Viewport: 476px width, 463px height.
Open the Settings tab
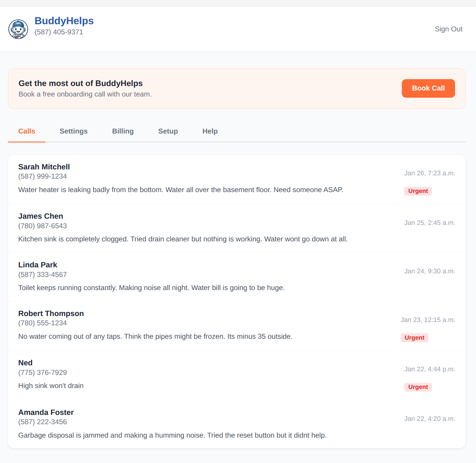(74, 131)
